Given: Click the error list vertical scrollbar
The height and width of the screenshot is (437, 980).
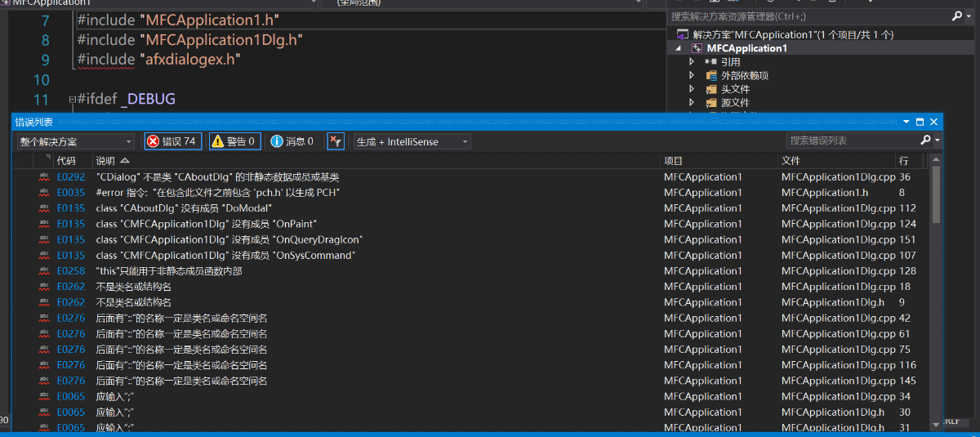Looking at the screenshot, I should pyautogui.click(x=934, y=294).
